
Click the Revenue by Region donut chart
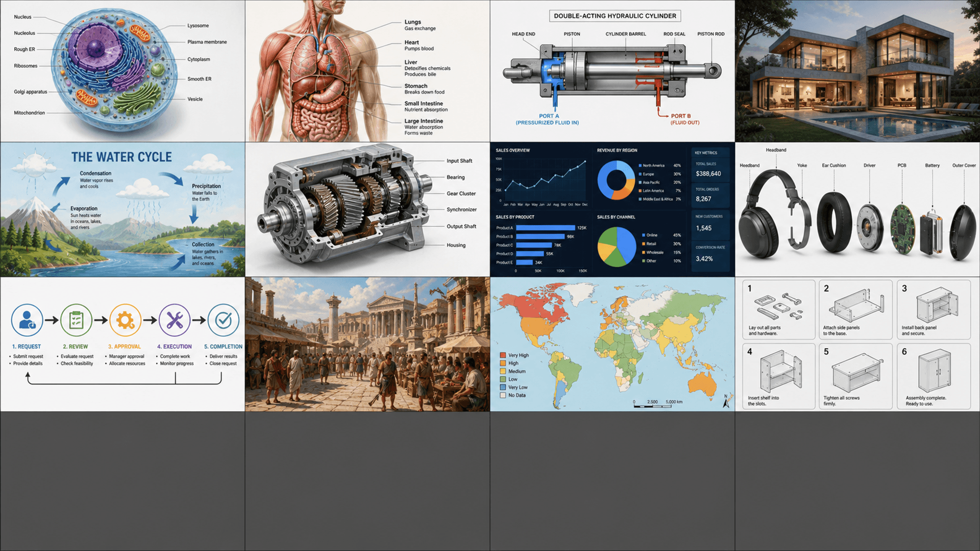pyautogui.click(x=616, y=180)
